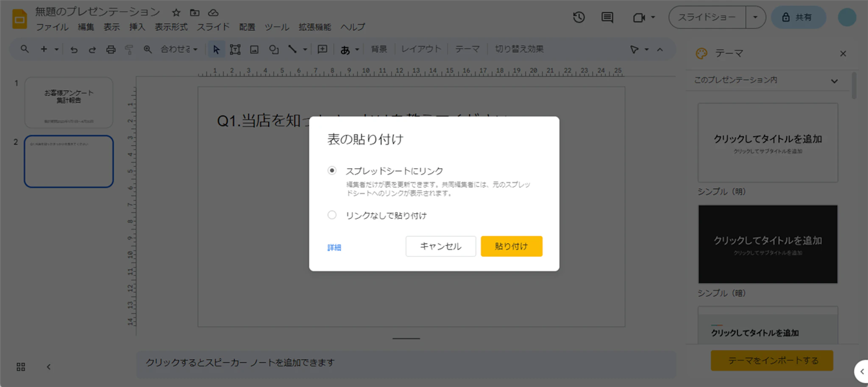
Task: Click the print icon in toolbar
Action: 111,50
